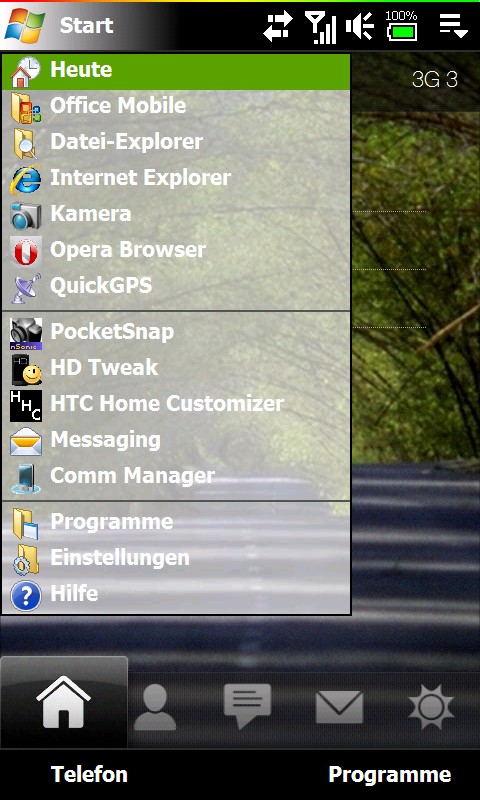Tap the Start title label

tap(86, 26)
